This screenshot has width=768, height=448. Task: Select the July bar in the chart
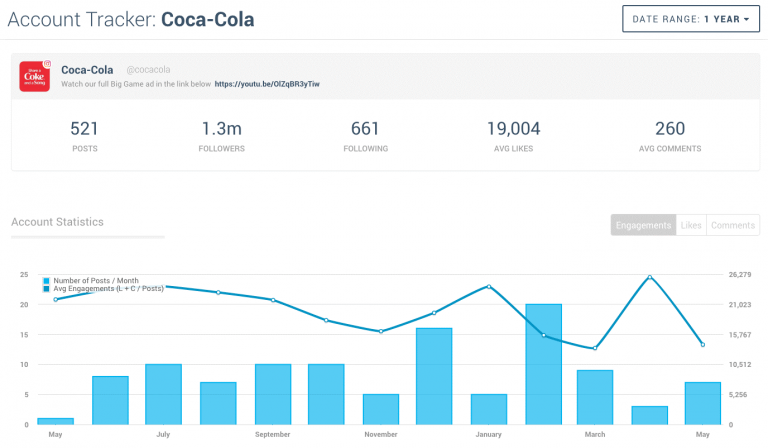pyautogui.click(x=163, y=394)
